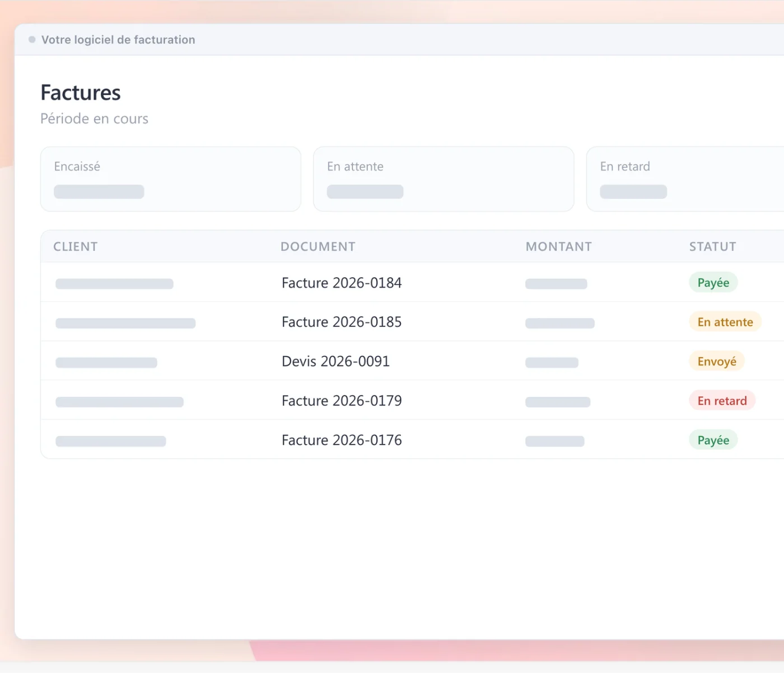Open Facture 2026-0176

[342, 440]
